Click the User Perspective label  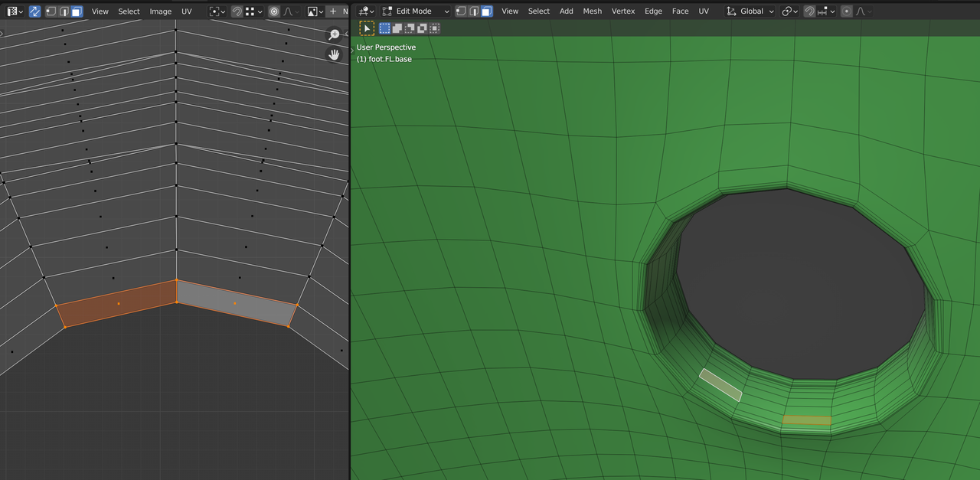(x=386, y=47)
